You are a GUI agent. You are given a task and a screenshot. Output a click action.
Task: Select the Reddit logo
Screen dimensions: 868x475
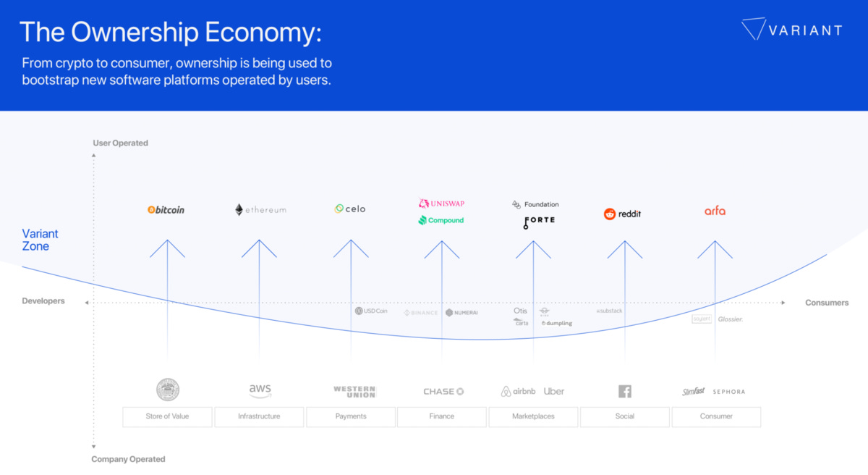tap(623, 214)
